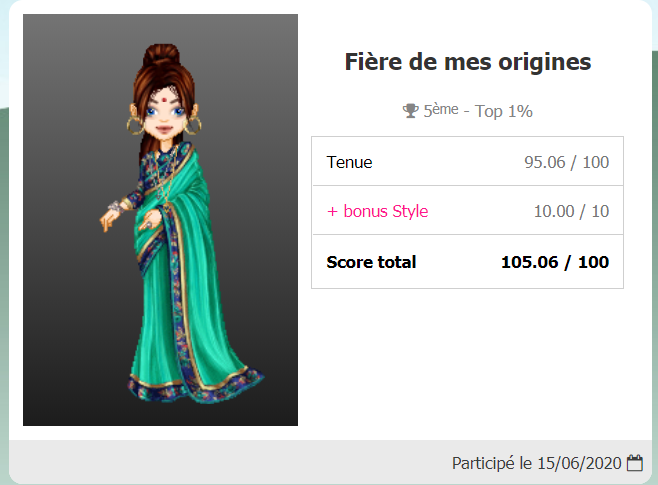Image resolution: width=658 pixels, height=485 pixels.
Task: Click the "Score total" label
Action: click(x=371, y=262)
